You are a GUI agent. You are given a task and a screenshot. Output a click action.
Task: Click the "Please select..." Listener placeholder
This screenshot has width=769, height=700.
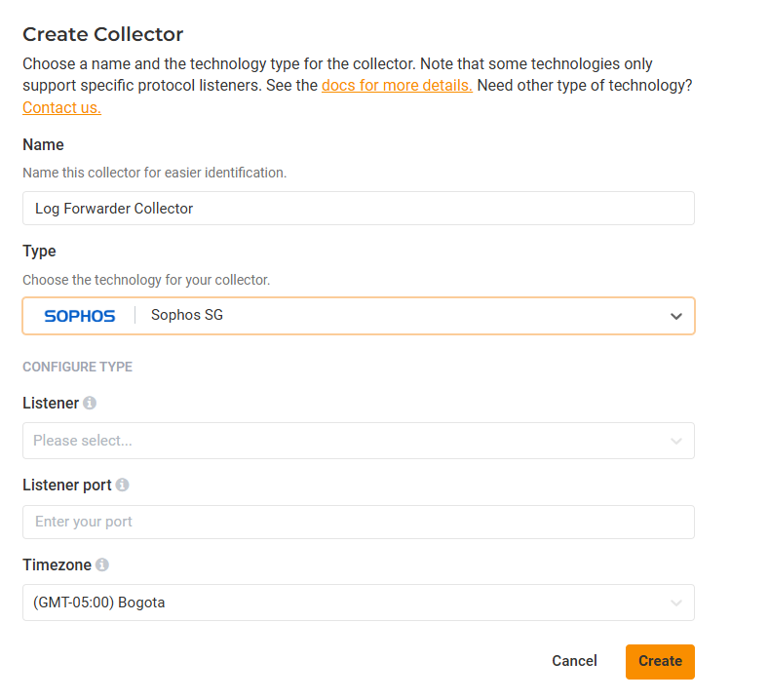[83, 441]
